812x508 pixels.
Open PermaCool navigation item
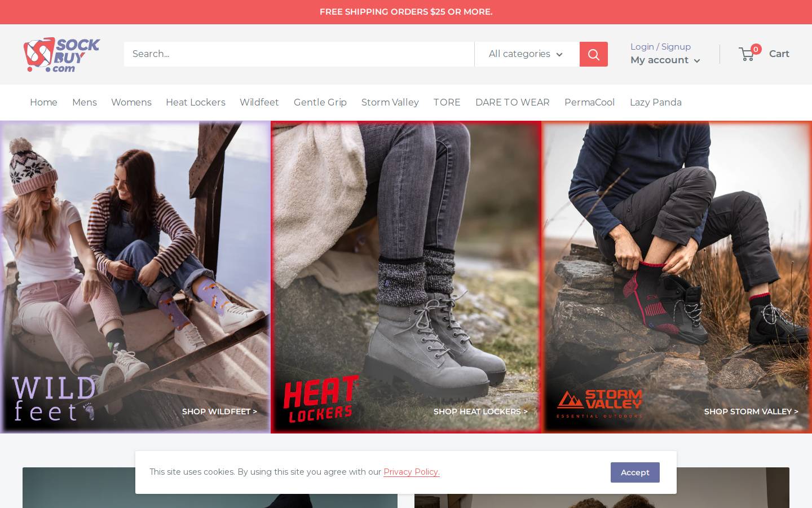pyautogui.click(x=590, y=102)
